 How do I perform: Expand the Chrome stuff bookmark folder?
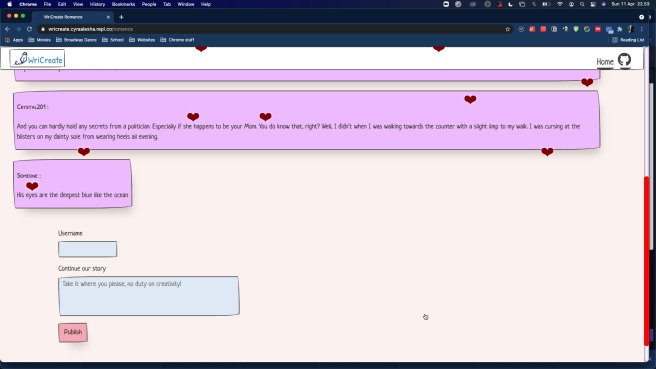(177, 40)
